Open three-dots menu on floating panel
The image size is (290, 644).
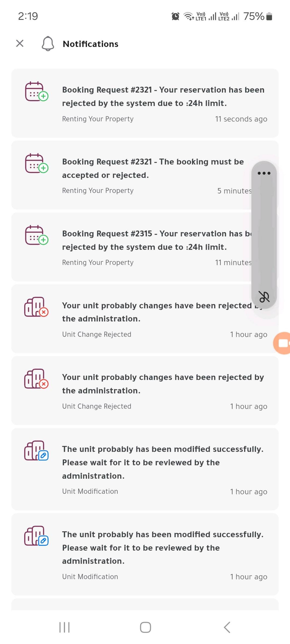click(x=264, y=173)
